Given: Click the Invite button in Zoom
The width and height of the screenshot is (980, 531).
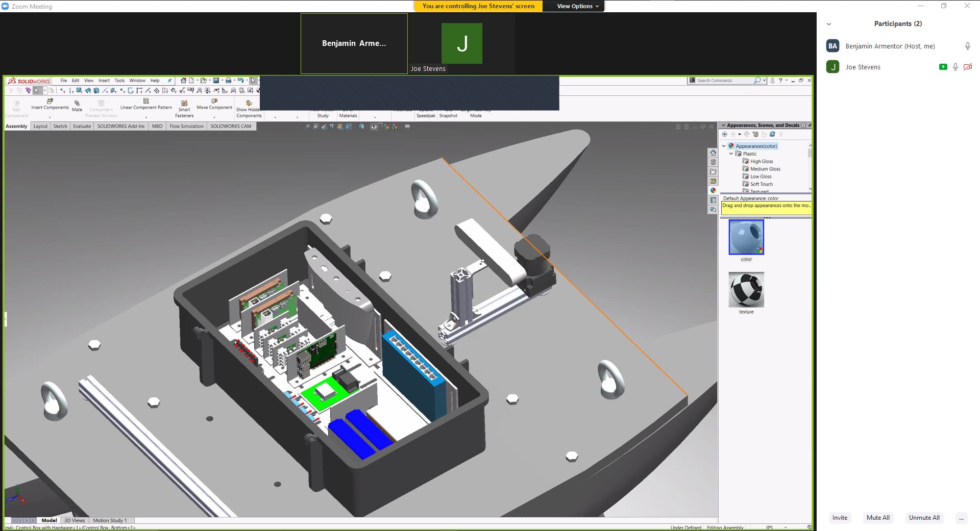Looking at the screenshot, I should [840, 518].
